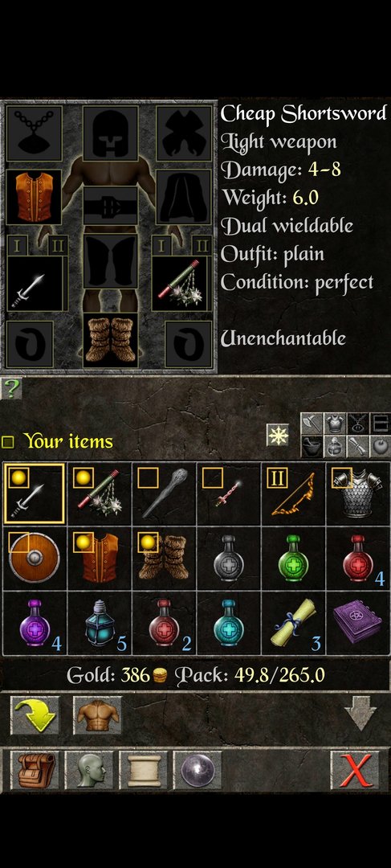
Task: Open the green question mark help
Action: [x=11, y=390]
